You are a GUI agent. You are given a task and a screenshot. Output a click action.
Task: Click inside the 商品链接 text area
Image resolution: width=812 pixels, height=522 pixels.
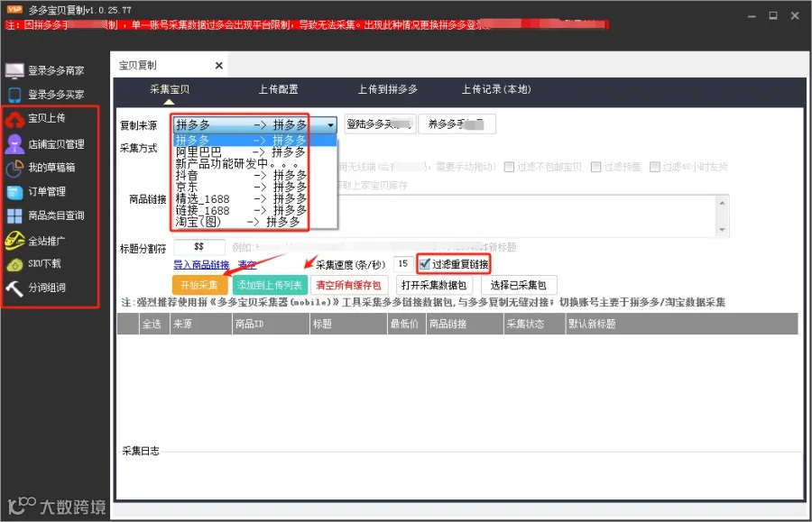point(526,216)
